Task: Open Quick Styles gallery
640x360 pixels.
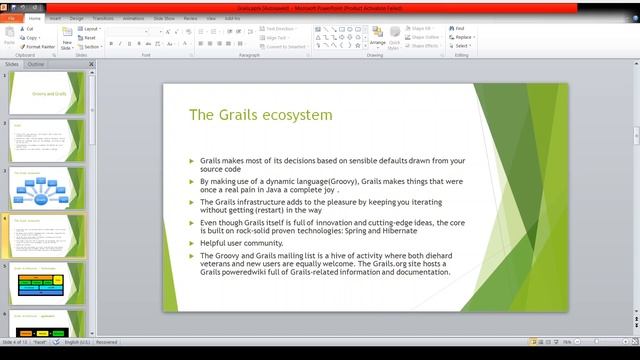Action: 394,38
